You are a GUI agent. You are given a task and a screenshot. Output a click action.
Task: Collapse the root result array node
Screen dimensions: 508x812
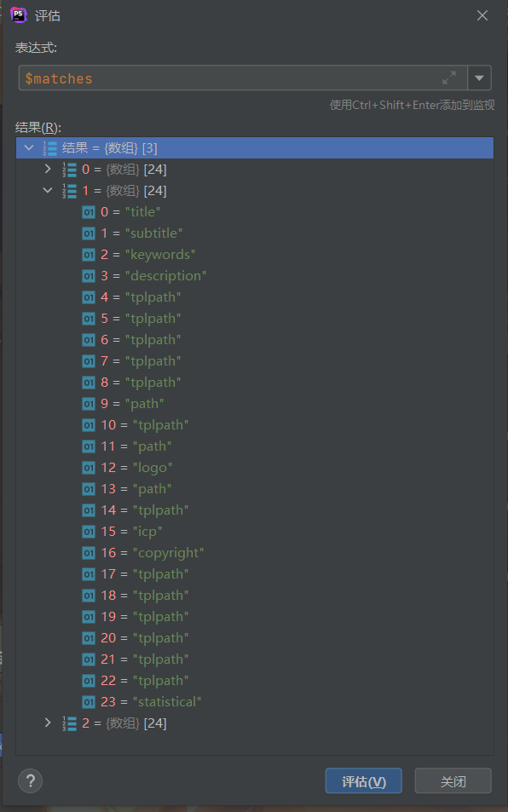(29, 148)
